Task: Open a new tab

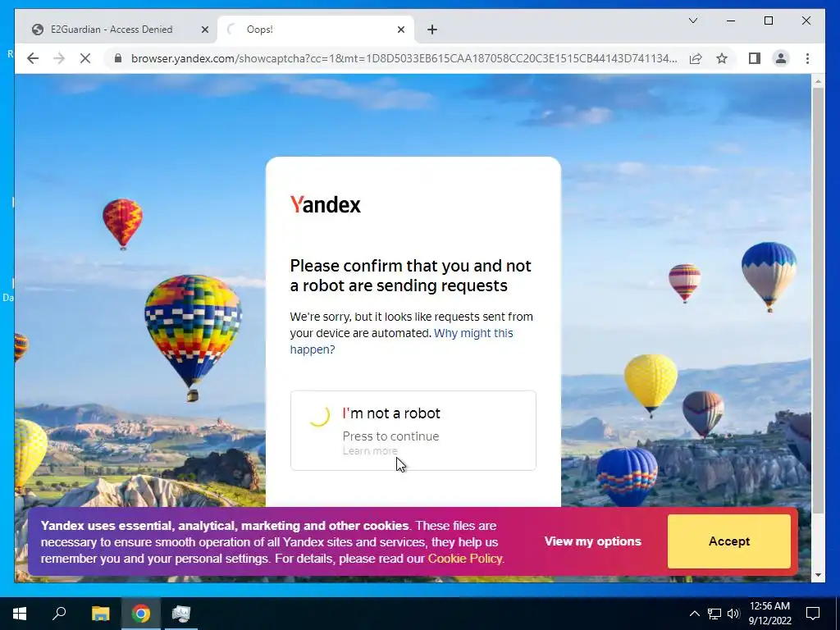Action: (432, 30)
